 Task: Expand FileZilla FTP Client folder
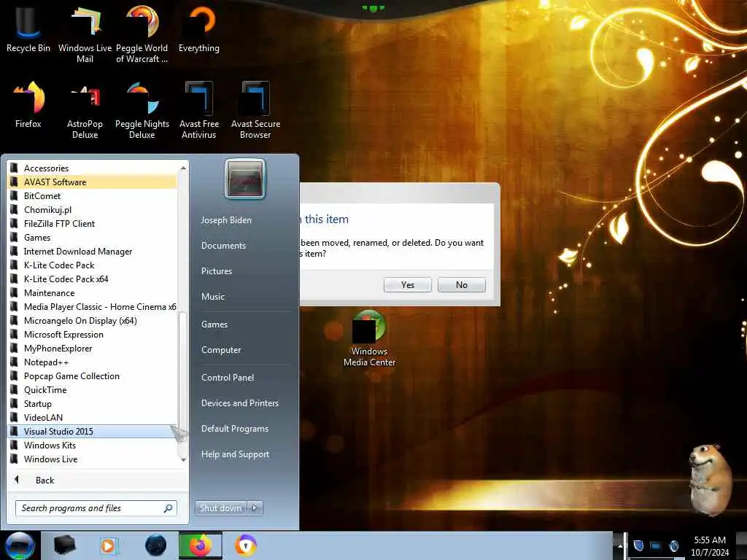[x=93, y=223]
